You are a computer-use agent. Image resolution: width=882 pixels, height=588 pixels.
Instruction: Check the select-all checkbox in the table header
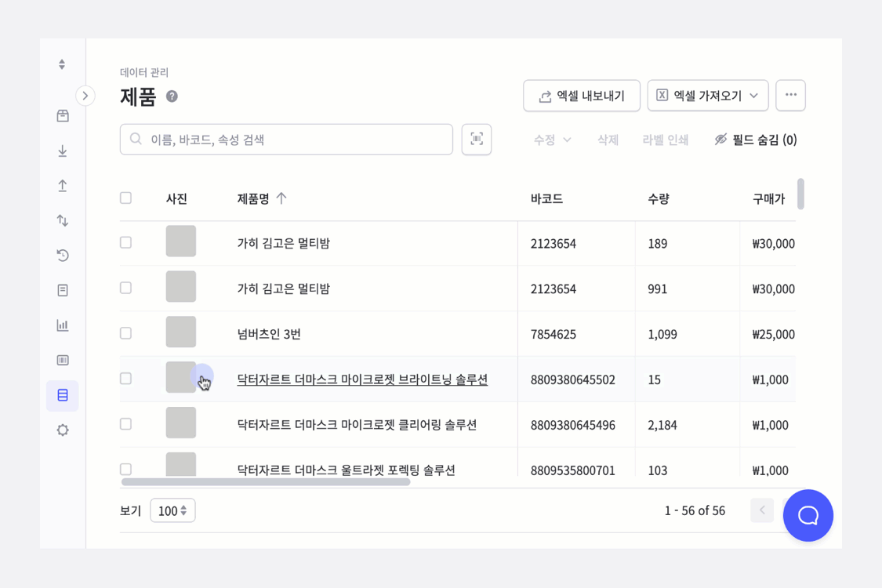coord(125,198)
